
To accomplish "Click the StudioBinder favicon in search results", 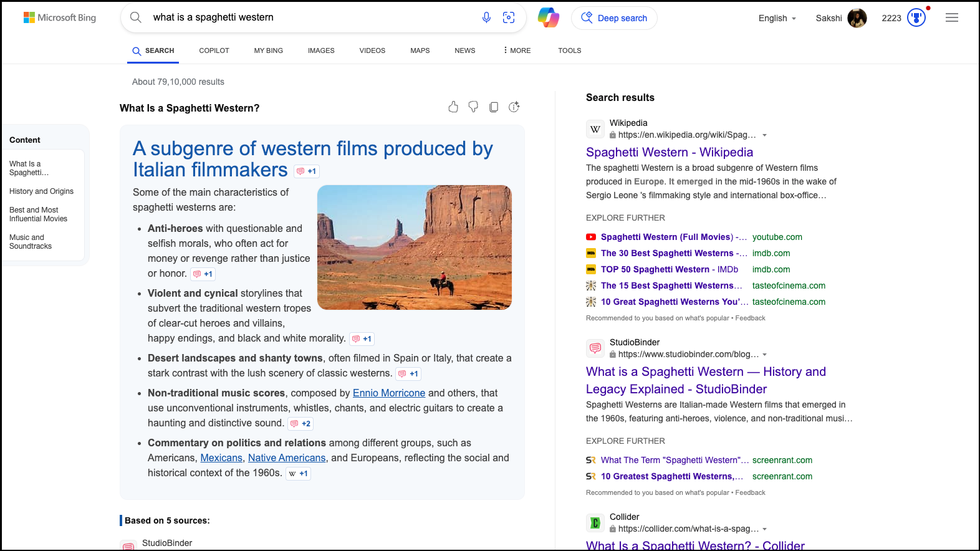I will pyautogui.click(x=595, y=348).
